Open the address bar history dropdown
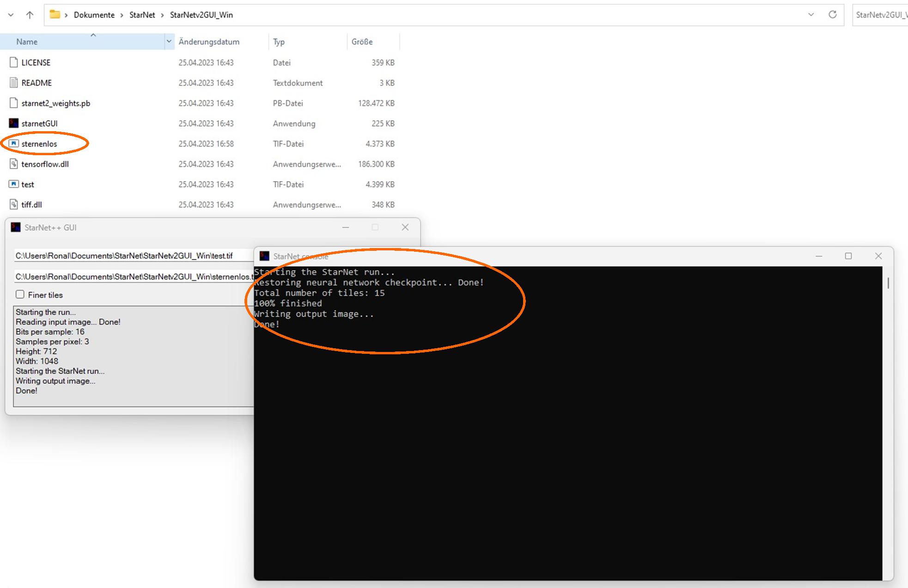908x588 pixels. [x=811, y=15]
